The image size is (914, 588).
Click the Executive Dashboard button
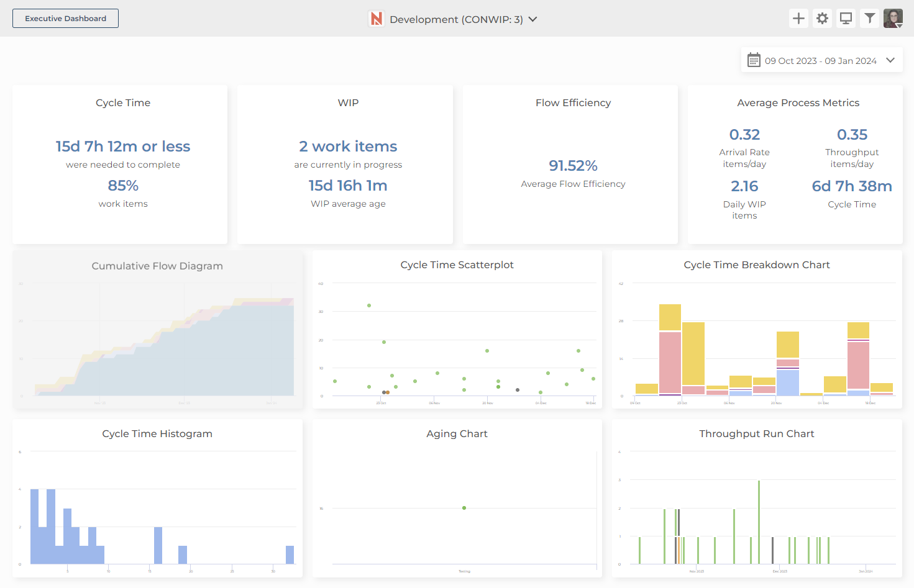tap(65, 18)
